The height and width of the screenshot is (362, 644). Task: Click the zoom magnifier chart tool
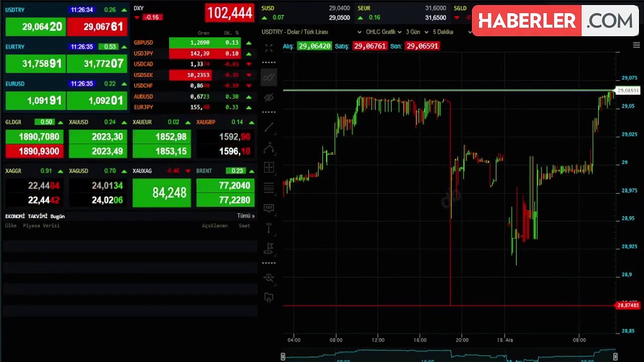tap(269, 278)
